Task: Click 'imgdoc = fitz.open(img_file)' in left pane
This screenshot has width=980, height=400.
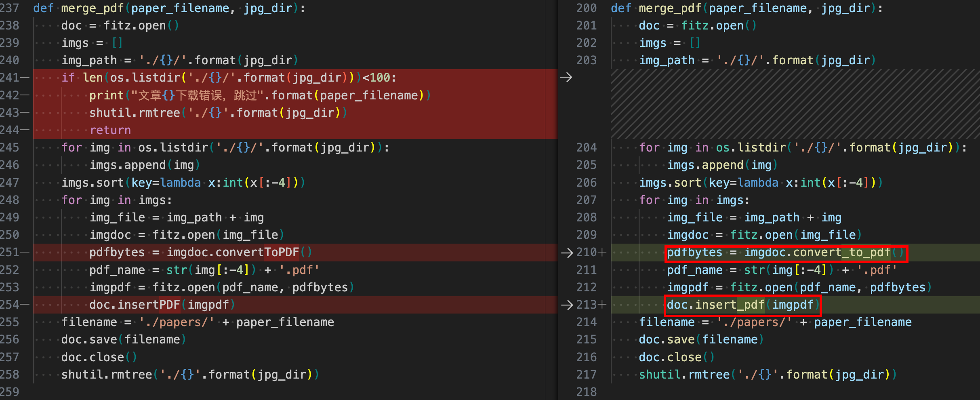Action: [x=187, y=235]
